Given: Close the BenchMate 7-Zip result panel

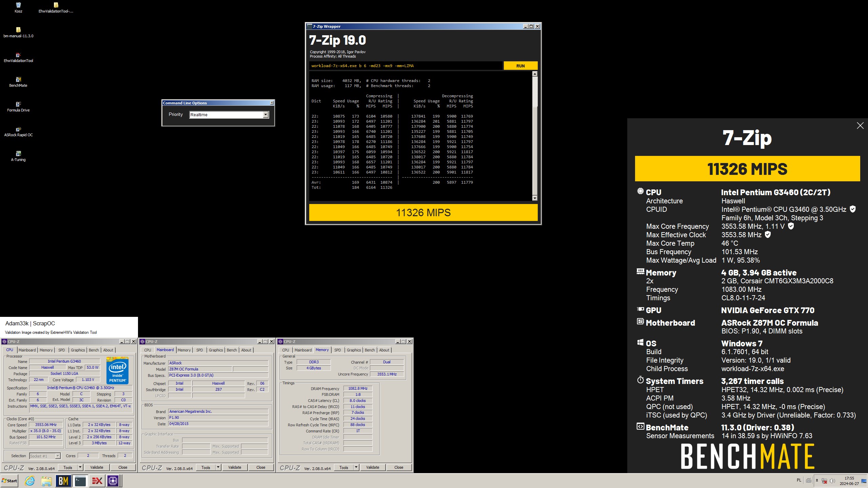Looking at the screenshot, I should pyautogui.click(x=860, y=126).
